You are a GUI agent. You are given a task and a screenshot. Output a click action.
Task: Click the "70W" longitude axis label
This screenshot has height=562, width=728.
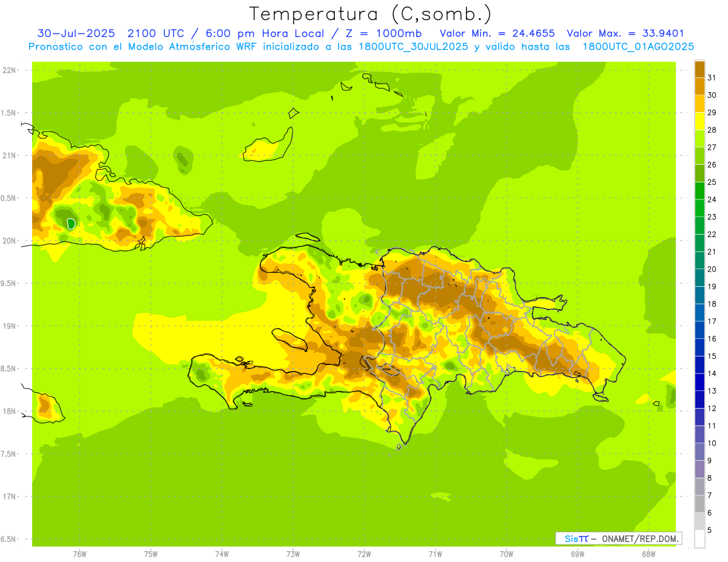tap(506, 554)
